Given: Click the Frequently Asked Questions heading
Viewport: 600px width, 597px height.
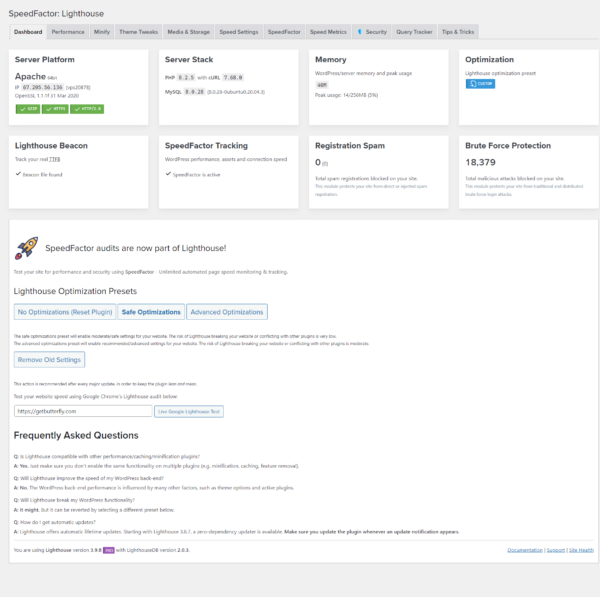Looking at the screenshot, I should (x=76, y=435).
